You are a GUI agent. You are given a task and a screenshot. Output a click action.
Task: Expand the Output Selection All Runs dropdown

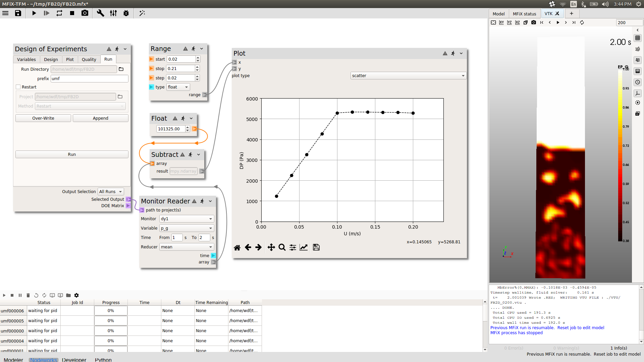pyautogui.click(x=111, y=192)
